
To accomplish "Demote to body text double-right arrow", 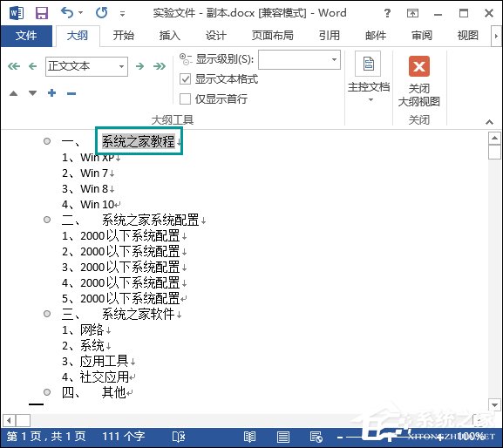I will 160,66.
